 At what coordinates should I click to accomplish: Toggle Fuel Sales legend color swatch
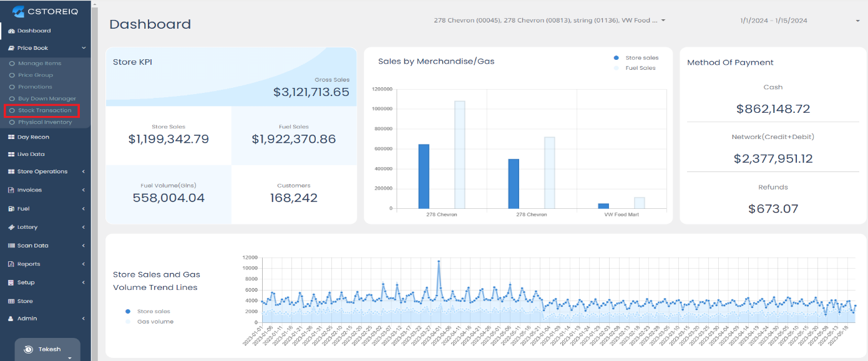(617, 68)
